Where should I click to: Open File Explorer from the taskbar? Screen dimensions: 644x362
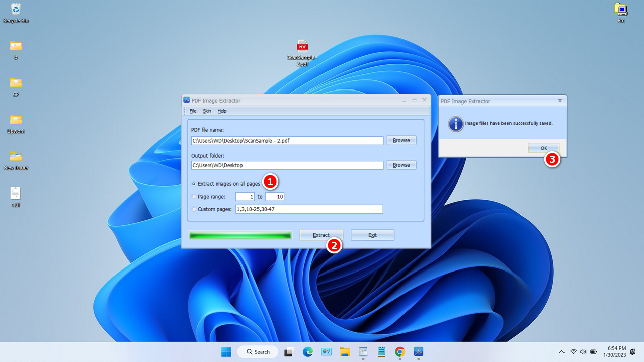coord(345,352)
